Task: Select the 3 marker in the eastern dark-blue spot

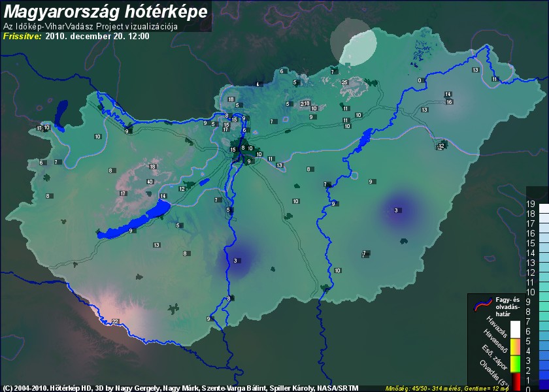Action: click(x=397, y=210)
